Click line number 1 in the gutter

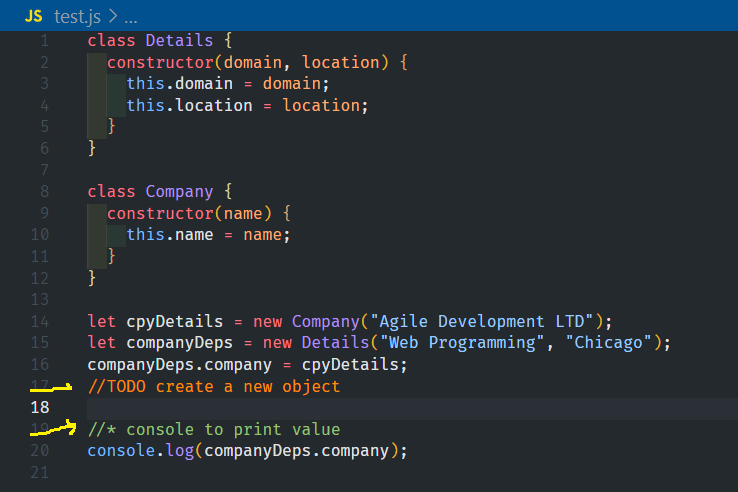tap(43, 41)
